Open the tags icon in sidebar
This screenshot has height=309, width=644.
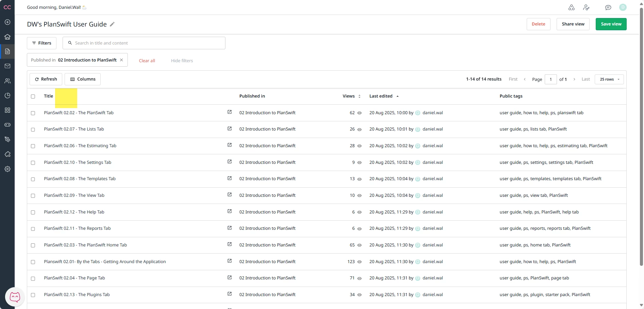(x=7, y=139)
